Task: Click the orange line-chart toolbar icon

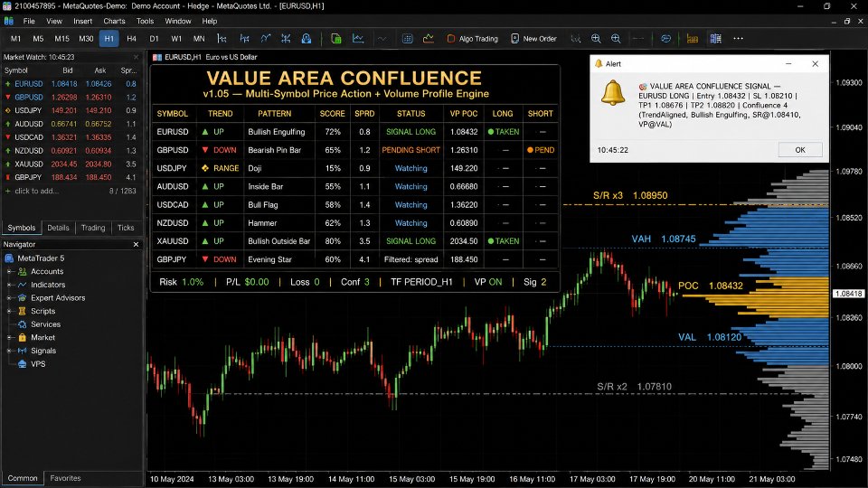Action: (x=429, y=39)
